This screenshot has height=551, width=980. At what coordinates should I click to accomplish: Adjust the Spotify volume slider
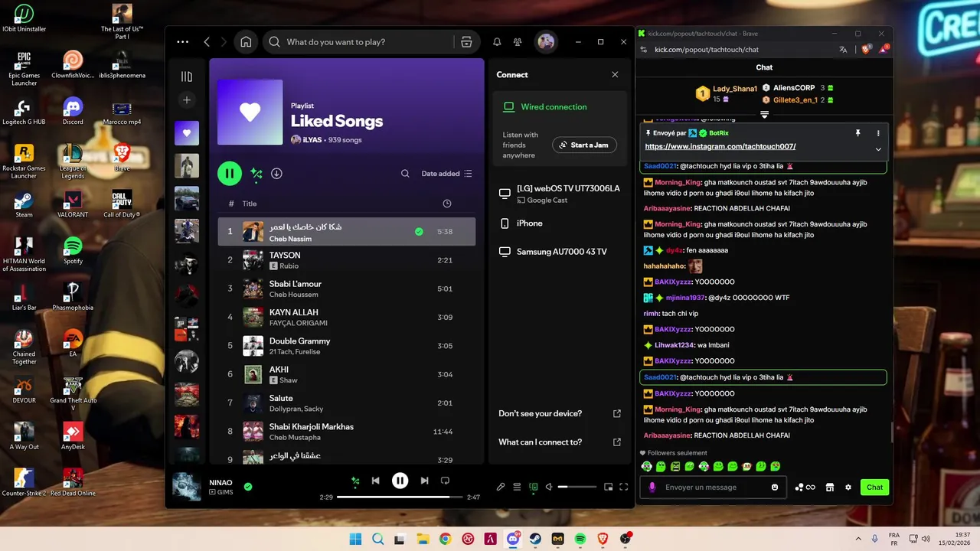577,487
